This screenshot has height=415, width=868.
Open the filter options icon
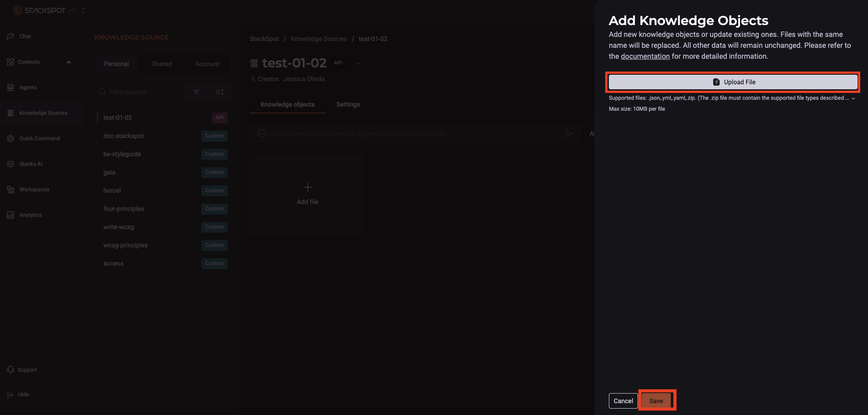coord(196,92)
